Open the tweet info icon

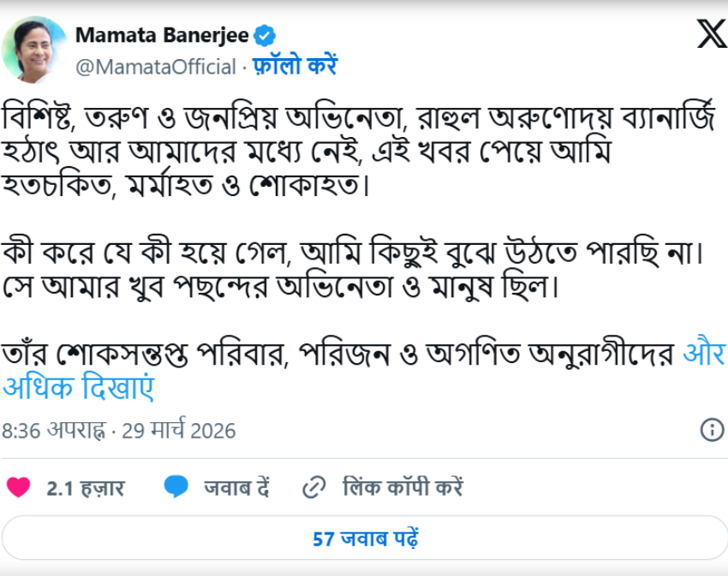712,429
